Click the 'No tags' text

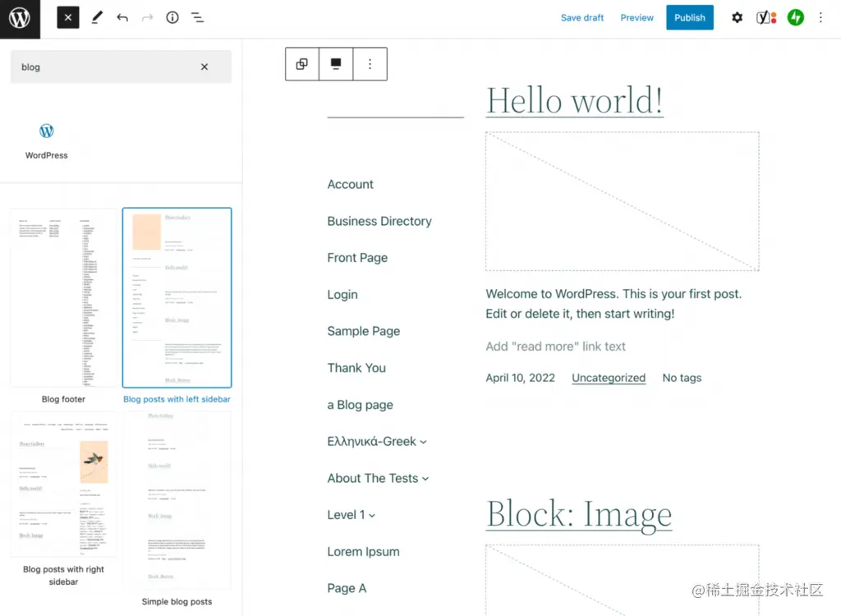[682, 378]
